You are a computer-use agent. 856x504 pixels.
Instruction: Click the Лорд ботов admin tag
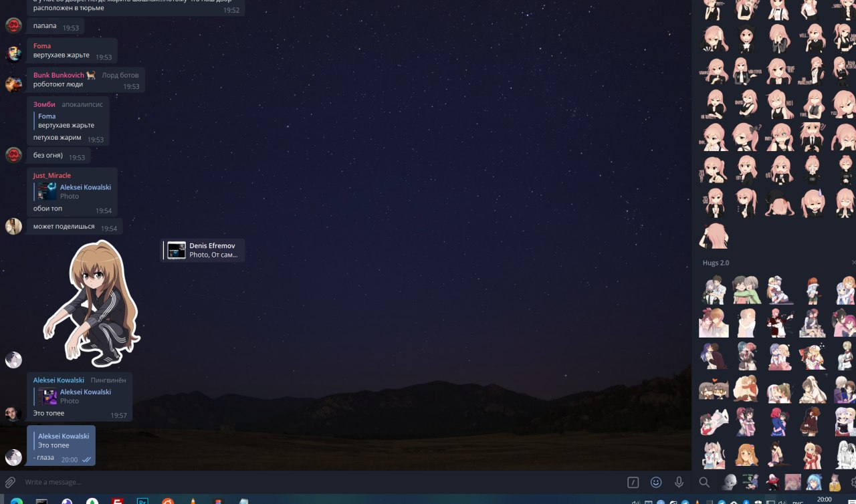[120, 75]
